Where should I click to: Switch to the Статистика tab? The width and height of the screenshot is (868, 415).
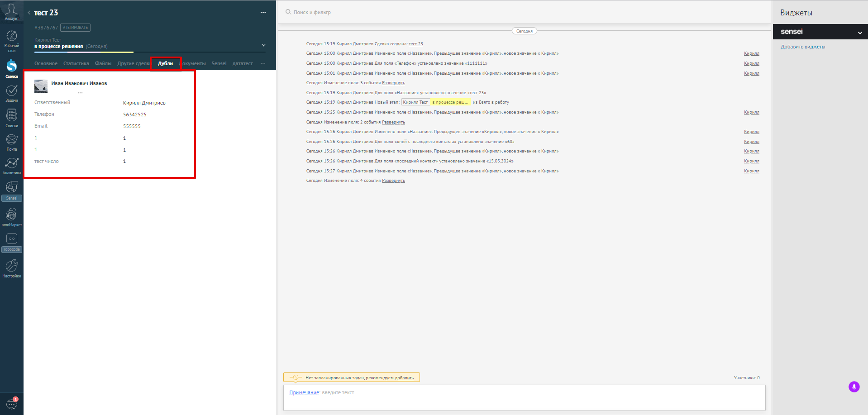pos(76,63)
